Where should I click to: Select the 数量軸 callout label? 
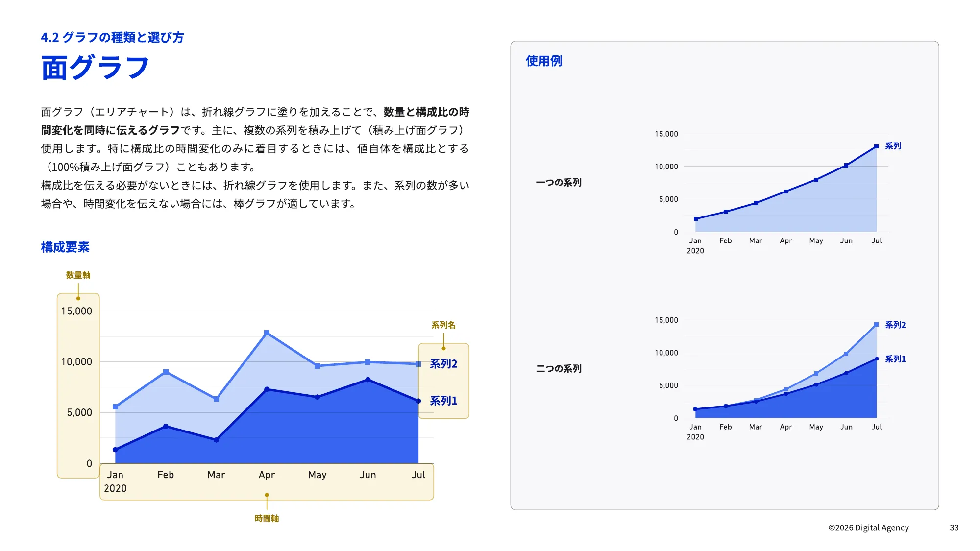coord(77,275)
